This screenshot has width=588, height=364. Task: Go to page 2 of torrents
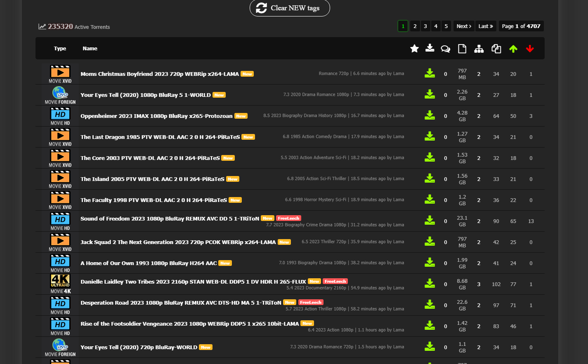pyautogui.click(x=415, y=26)
